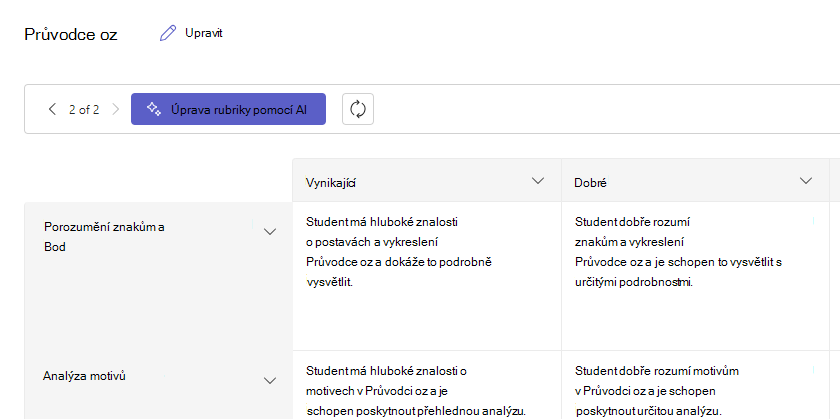Click the Upravit link
This screenshot has height=419, width=840.
[204, 33]
